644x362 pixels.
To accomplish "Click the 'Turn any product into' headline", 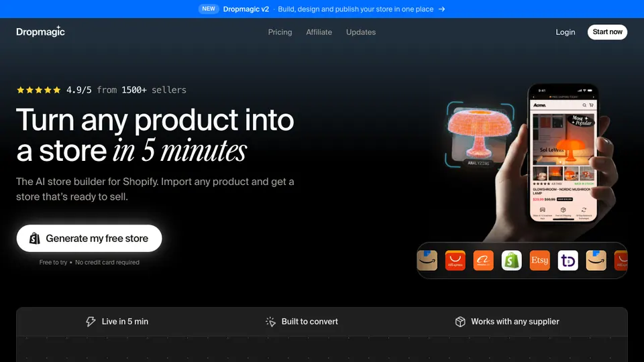I will [x=155, y=120].
